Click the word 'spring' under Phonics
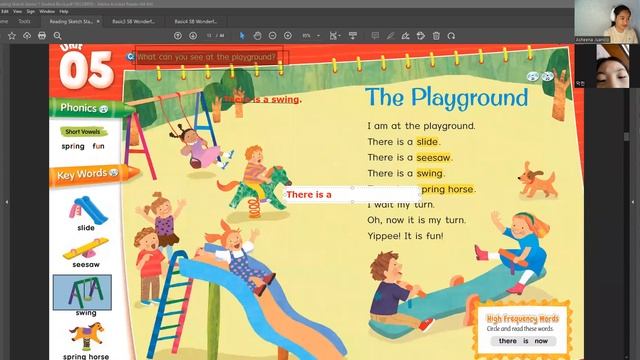Image resolution: width=640 pixels, height=360 pixels. (73, 146)
